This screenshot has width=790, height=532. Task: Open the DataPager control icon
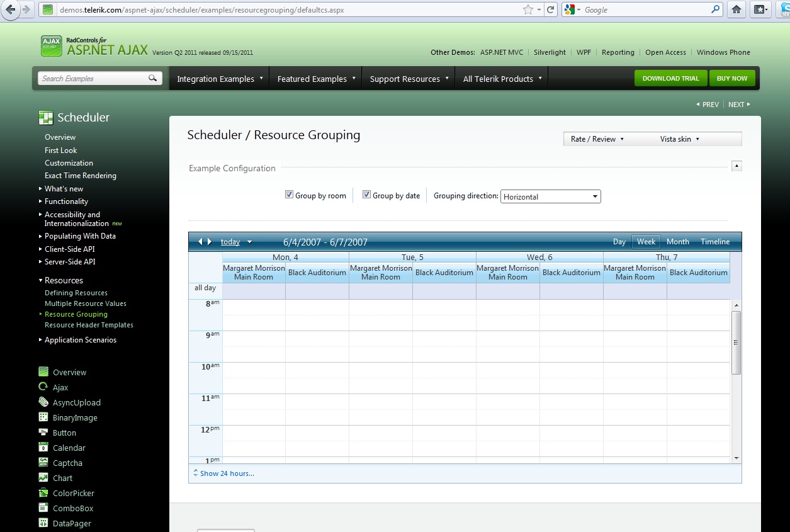43,523
